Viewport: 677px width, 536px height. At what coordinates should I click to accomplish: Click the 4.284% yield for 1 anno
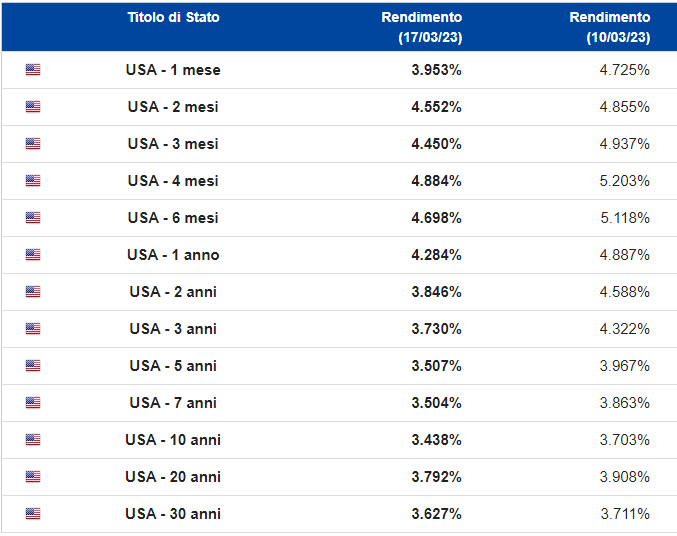pyautogui.click(x=436, y=255)
